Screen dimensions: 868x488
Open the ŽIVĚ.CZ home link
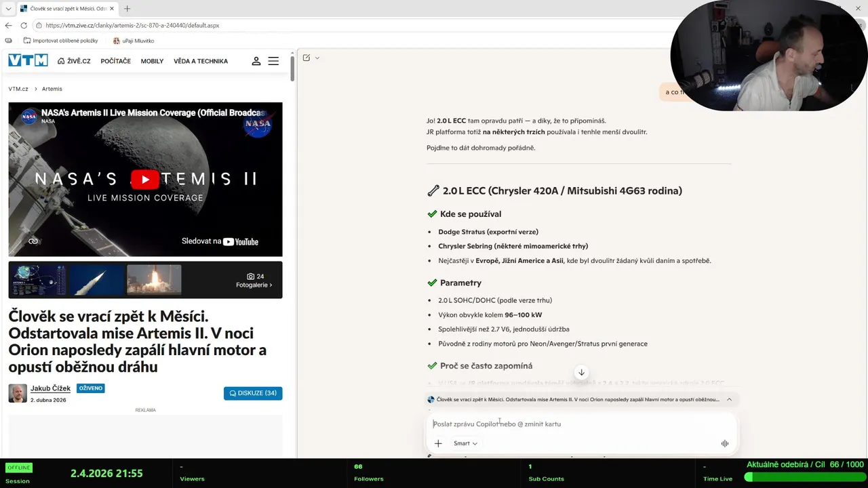point(74,61)
